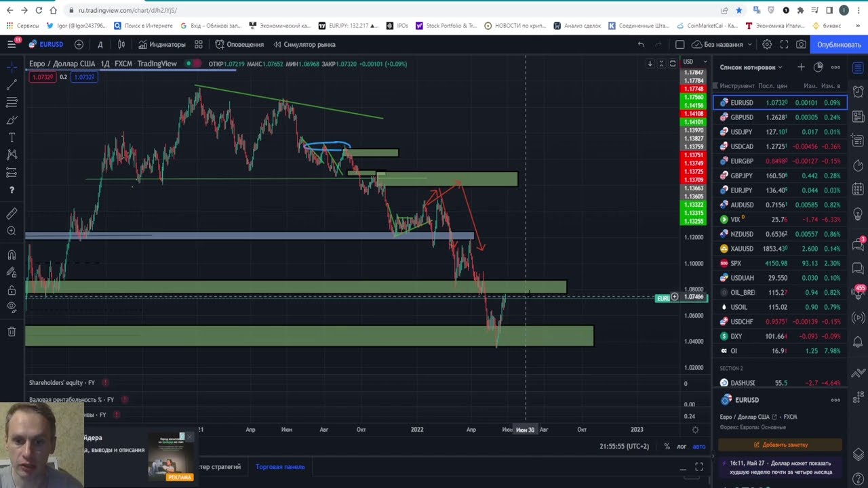Open Симулятор рынка replay mode
The height and width of the screenshot is (488, 868).
click(304, 44)
